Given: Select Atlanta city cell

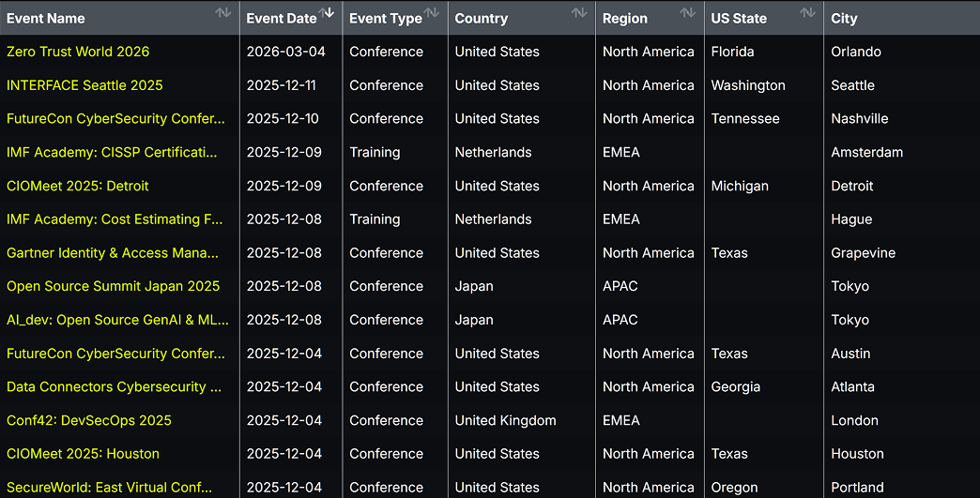Looking at the screenshot, I should coord(852,387).
